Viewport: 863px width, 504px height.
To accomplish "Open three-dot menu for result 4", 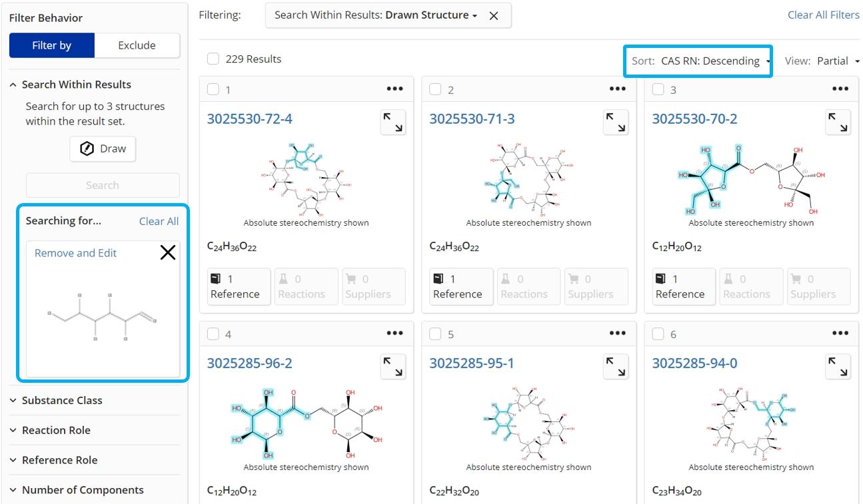I will coord(395,334).
